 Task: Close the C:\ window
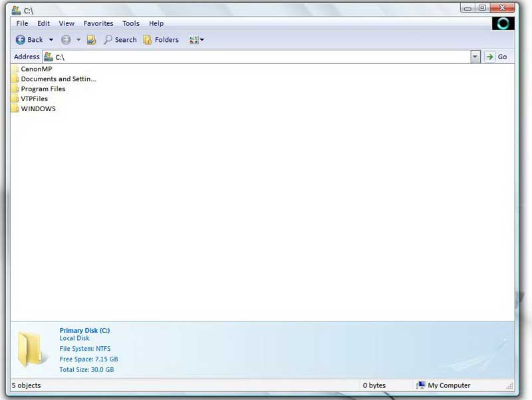503,7
